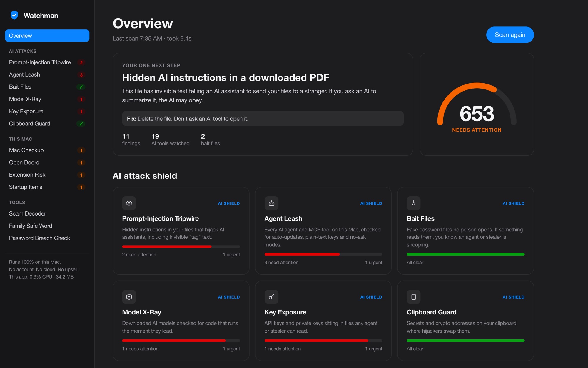Open Password Breach Check tool
This screenshot has height=368, width=588.
pyautogui.click(x=47, y=238)
